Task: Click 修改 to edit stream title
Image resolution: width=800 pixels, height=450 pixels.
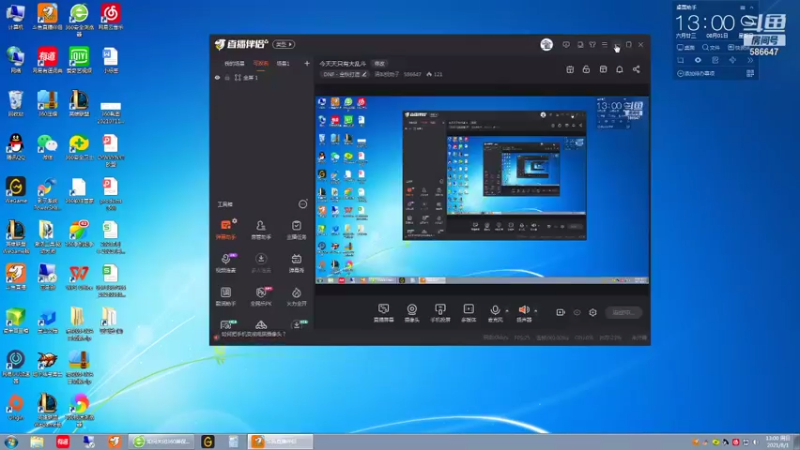Action: tap(380, 64)
